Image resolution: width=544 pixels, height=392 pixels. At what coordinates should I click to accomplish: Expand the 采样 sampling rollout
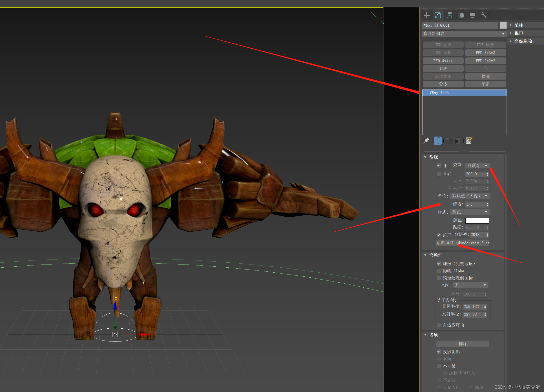(x=519, y=25)
